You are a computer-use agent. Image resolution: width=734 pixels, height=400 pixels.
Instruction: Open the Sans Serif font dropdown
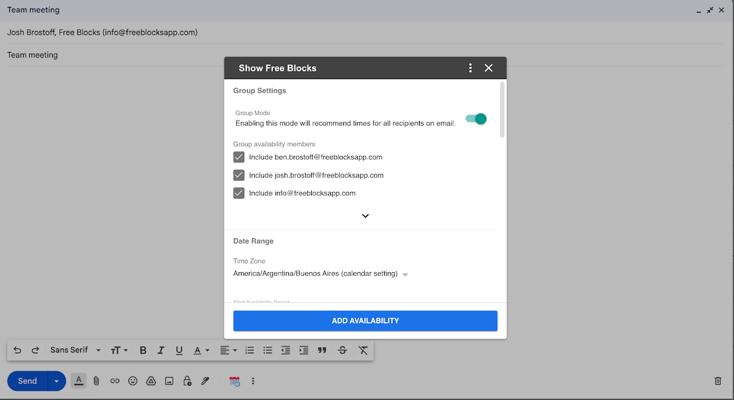75,350
